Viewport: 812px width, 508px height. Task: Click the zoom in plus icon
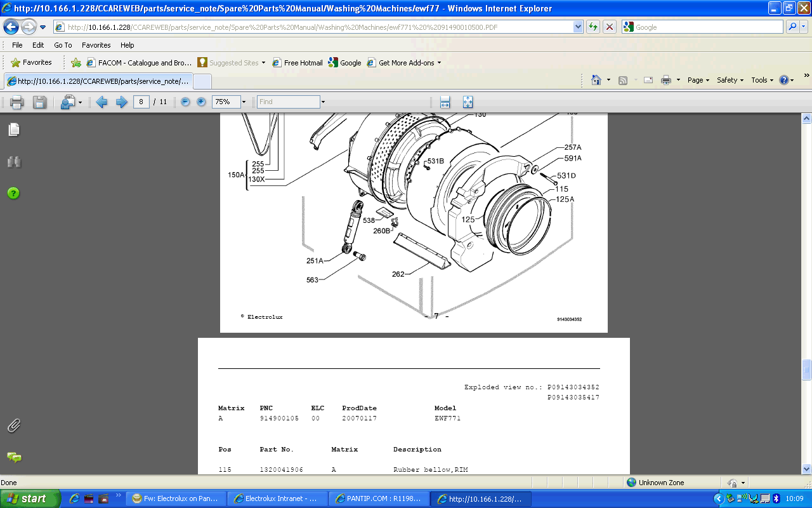(x=201, y=102)
